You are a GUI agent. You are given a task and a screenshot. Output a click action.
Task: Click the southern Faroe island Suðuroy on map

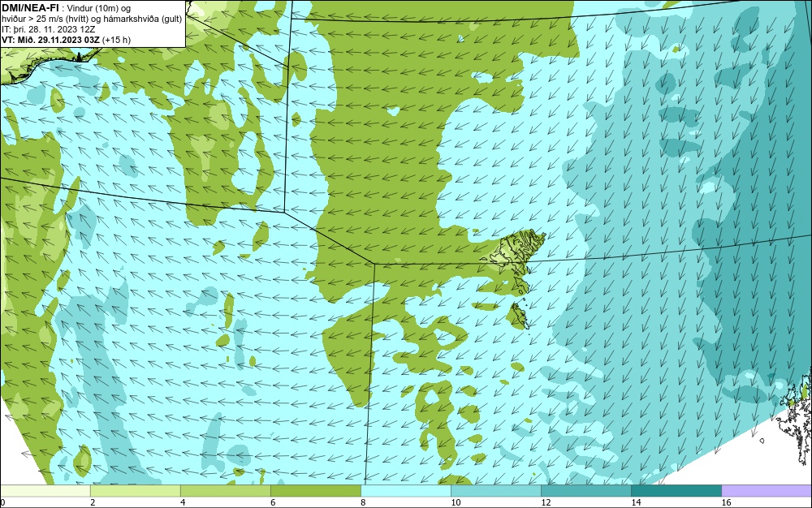pyautogui.click(x=520, y=316)
